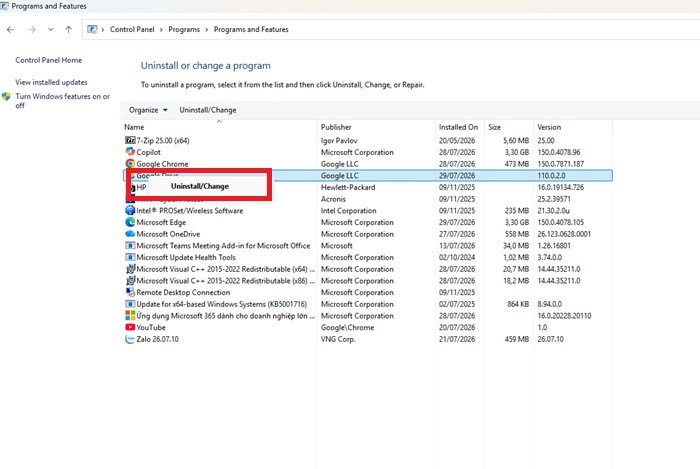This screenshot has width=700, height=469.
Task: Click the VNG Corp. publisher cell
Action: click(x=338, y=339)
